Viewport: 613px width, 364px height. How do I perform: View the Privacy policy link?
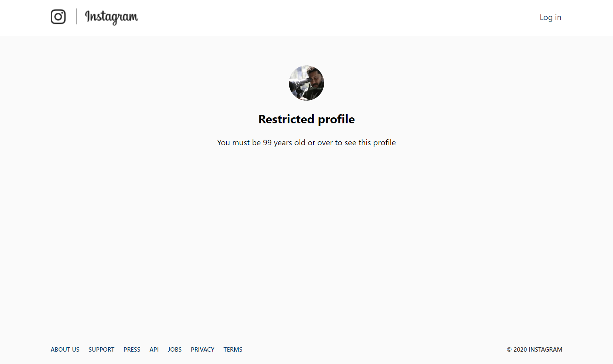click(x=202, y=350)
